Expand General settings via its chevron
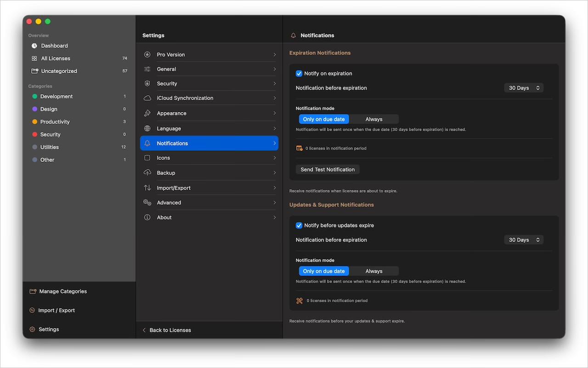Image resolution: width=588 pixels, height=368 pixels. (x=275, y=69)
